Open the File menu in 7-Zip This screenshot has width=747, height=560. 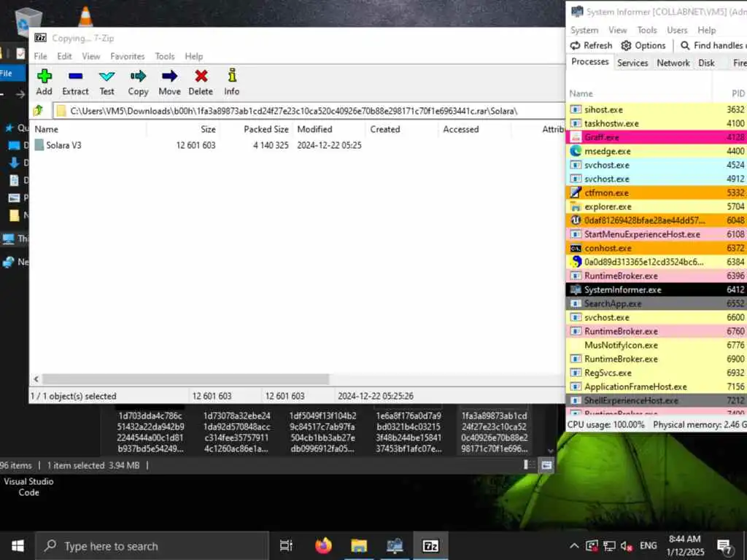41,56
